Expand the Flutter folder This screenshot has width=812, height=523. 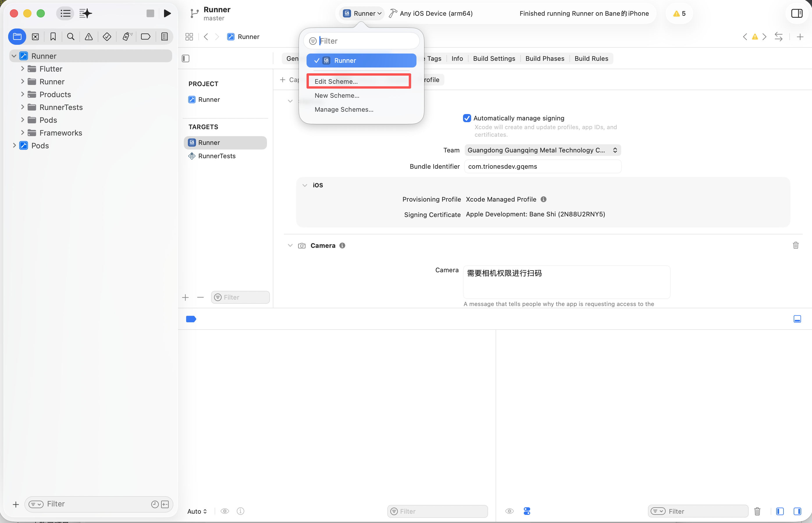[22, 69]
